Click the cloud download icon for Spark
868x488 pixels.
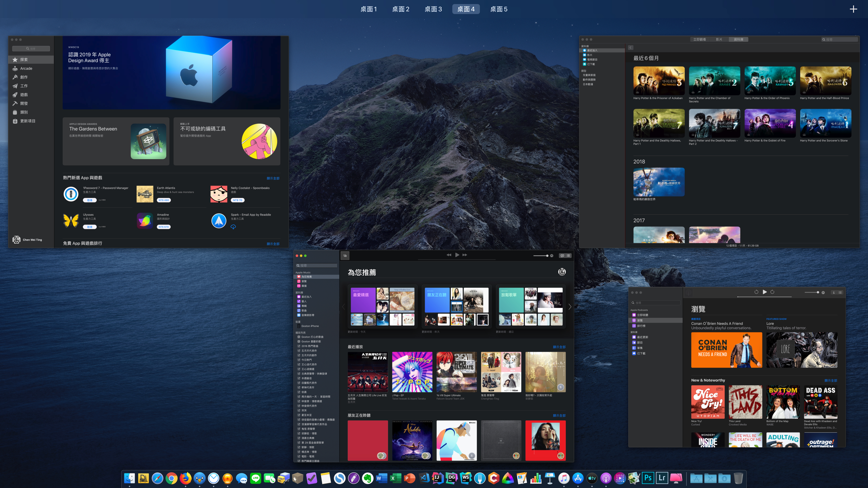tap(233, 227)
